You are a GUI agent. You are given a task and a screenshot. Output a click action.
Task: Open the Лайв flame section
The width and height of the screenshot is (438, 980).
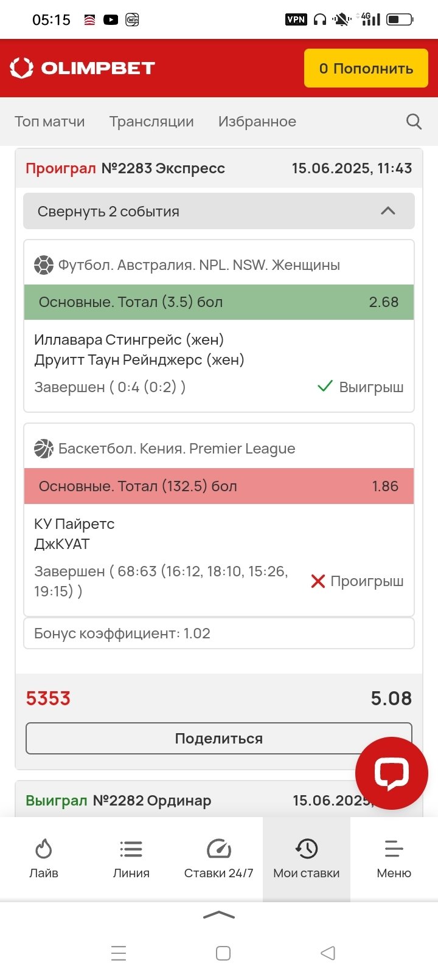44,858
